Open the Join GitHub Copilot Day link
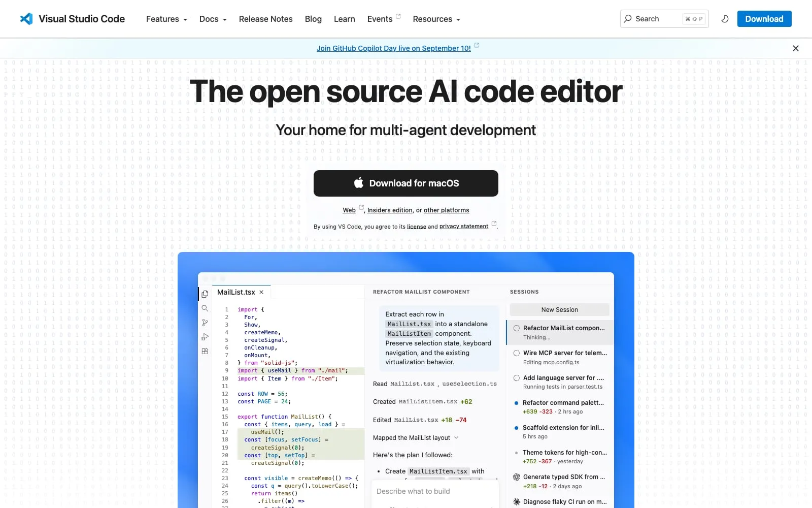The width and height of the screenshot is (812, 508). (x=394, y=48)
